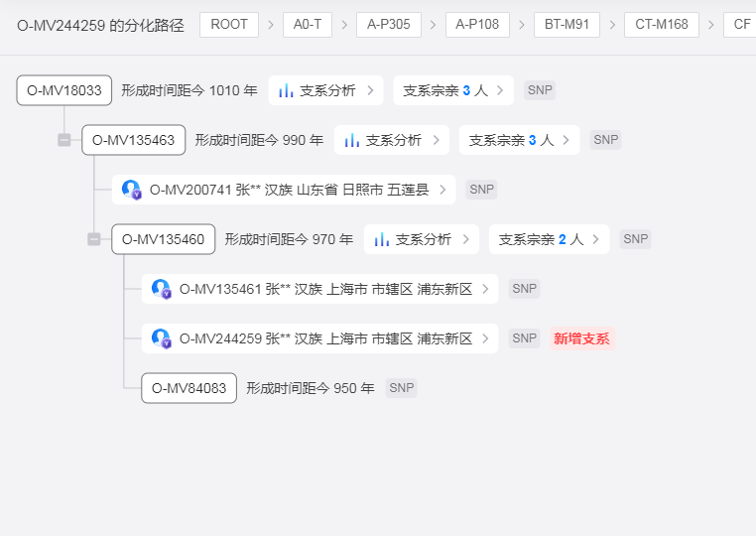The width and height of the screenshot is (756, 536).
Task: Click user avatar icon for O-MV244259
Action: click(x=161, y=338)
